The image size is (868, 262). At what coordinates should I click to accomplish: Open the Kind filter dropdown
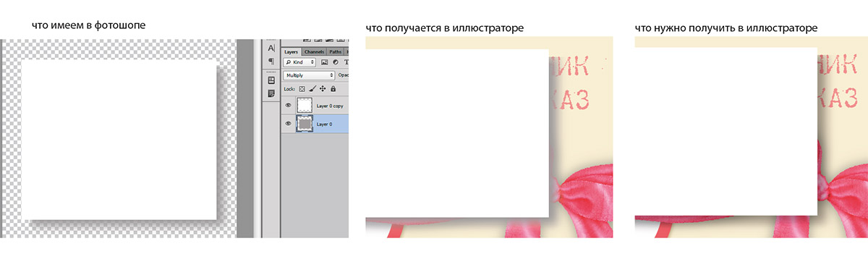click(300, 62)
